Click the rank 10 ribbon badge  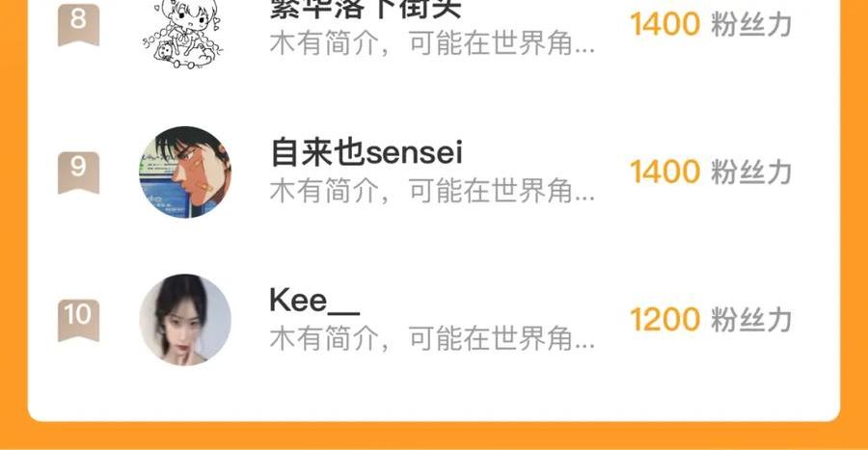coord(79,320)
